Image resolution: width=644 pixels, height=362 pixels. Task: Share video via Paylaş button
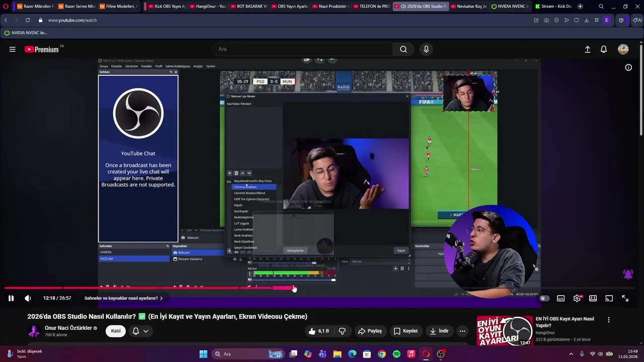370,331
